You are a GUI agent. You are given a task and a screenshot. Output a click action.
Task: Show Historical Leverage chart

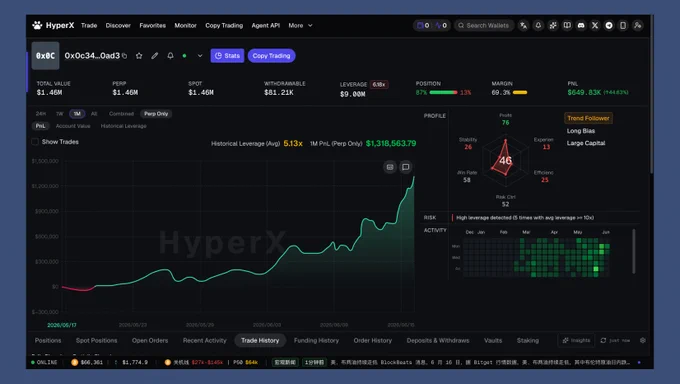(124, 126)
